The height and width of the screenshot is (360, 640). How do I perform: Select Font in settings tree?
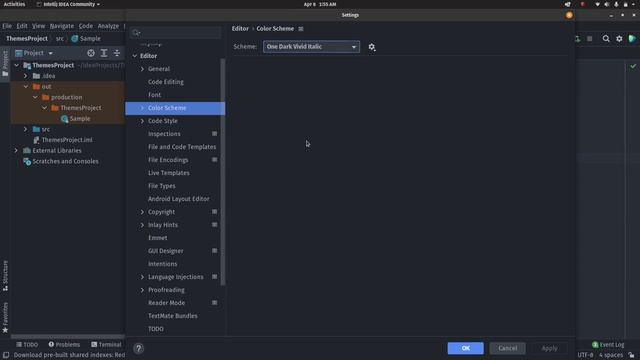(154, 95)
